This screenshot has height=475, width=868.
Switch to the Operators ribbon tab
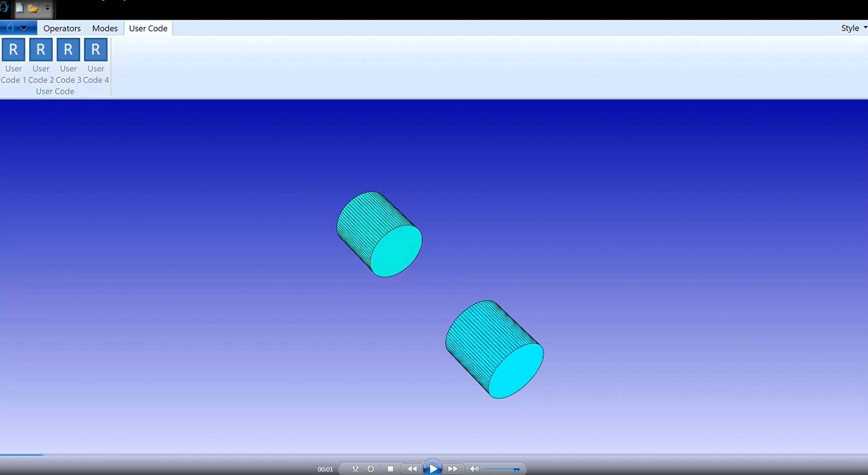[x=62, y=28]
